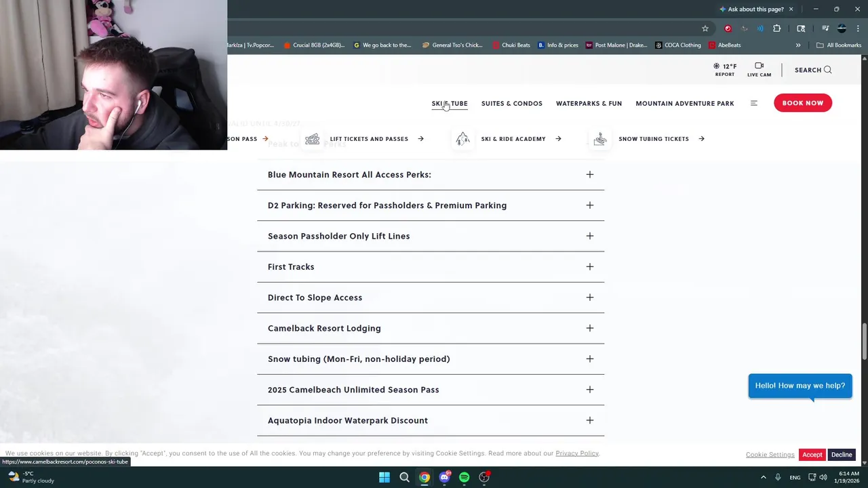Expand the First Tracks section
The height and width of the screenshot is (488, 868).
tap(431, 267)
